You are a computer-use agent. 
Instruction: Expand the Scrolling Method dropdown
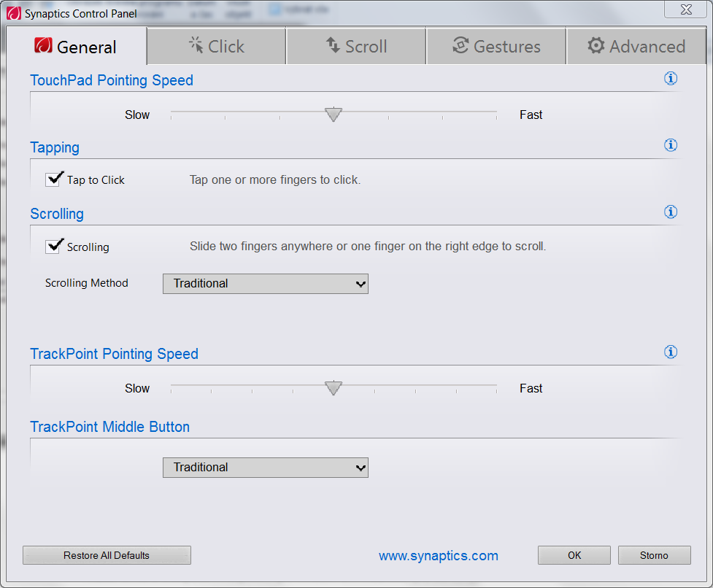266,284
